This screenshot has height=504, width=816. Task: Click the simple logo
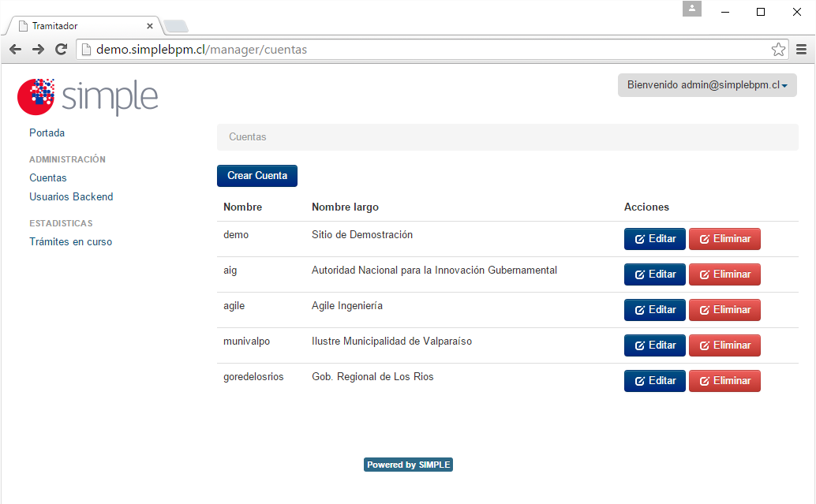(88, 97)
